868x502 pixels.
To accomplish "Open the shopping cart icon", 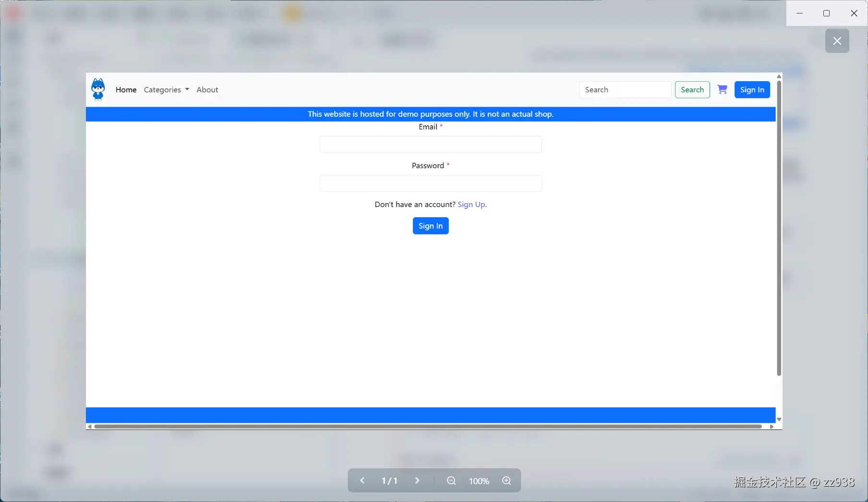I will tap(722, 89).
